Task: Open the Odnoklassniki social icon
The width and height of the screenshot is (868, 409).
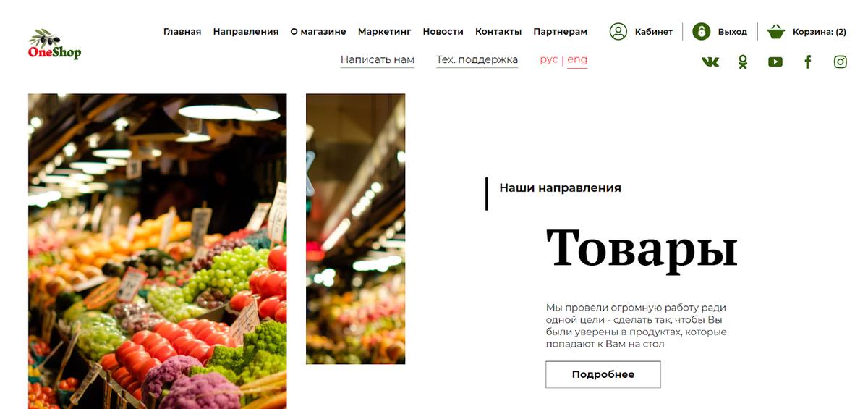Action: (x=743, y=62)
